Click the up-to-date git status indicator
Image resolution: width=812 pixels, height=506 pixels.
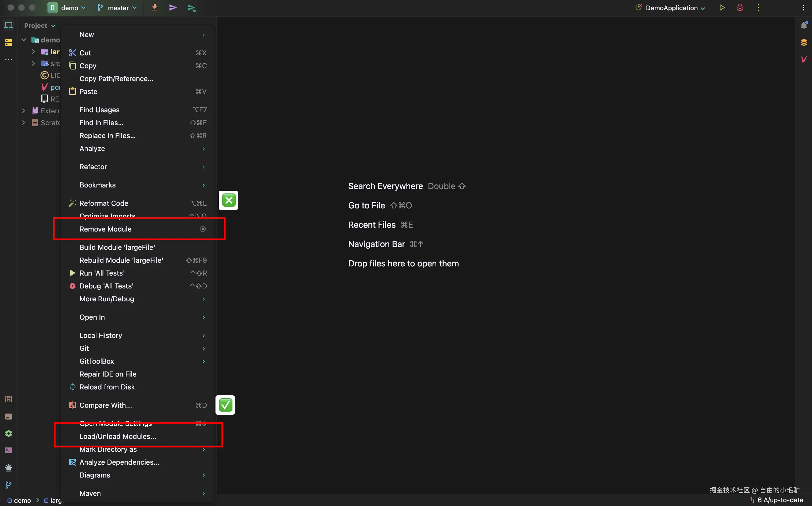click(x=779, y=500)
